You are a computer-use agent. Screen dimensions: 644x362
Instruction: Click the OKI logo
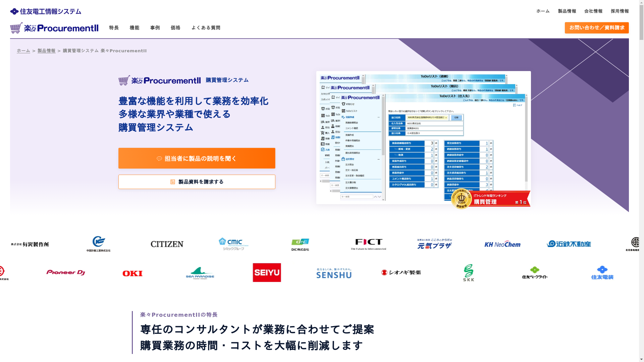click(132, 274)
